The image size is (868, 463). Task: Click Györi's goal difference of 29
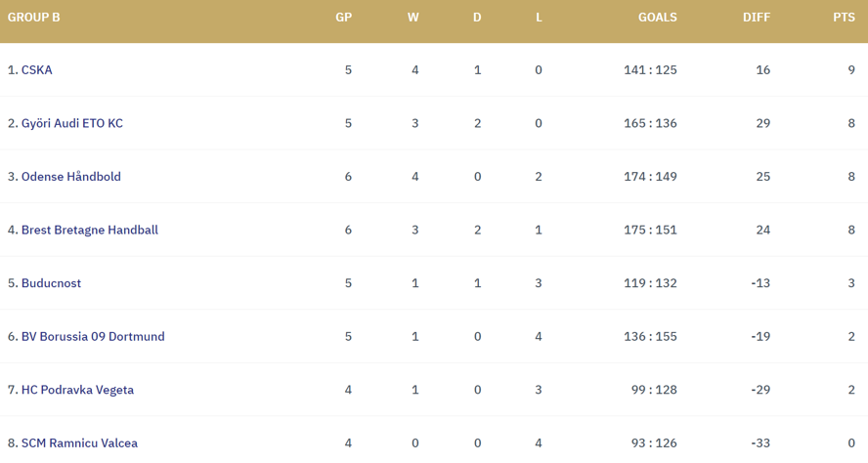click(x=762, y=123)
